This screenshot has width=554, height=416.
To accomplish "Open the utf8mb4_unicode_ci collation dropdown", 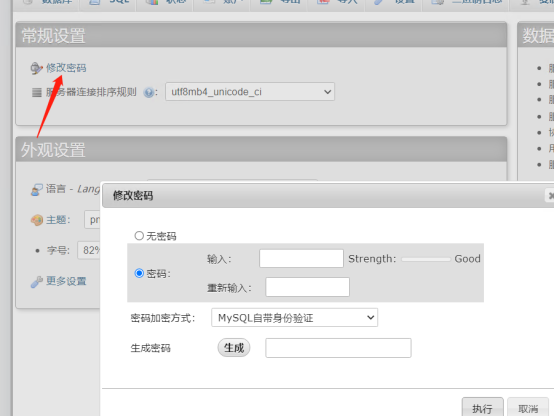I will pos(250,92).
